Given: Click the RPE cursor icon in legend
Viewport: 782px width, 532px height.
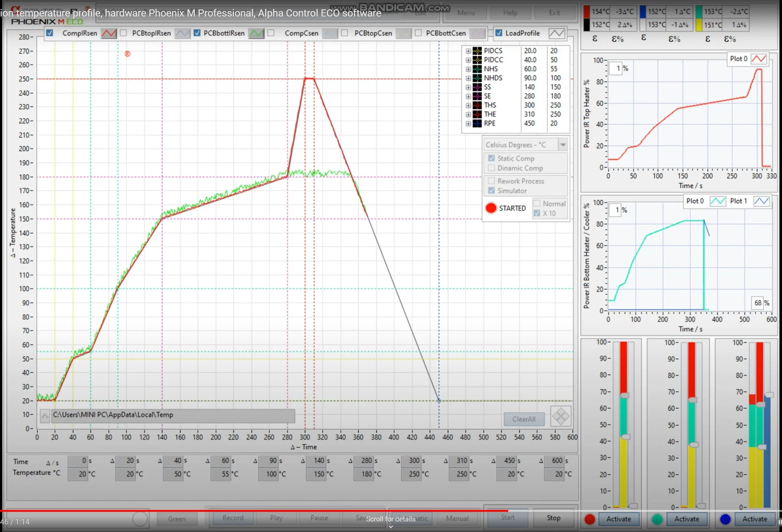Looking at the screenshot, I should pyautogui.click(x=477, y=123).
